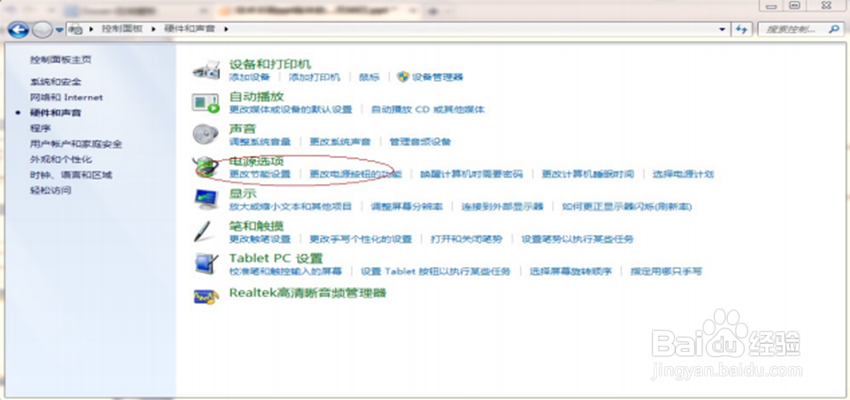Open 轻松访问 in the sidebar
Image resolution: width=850 pixels, height=400 pixels.
50,190
